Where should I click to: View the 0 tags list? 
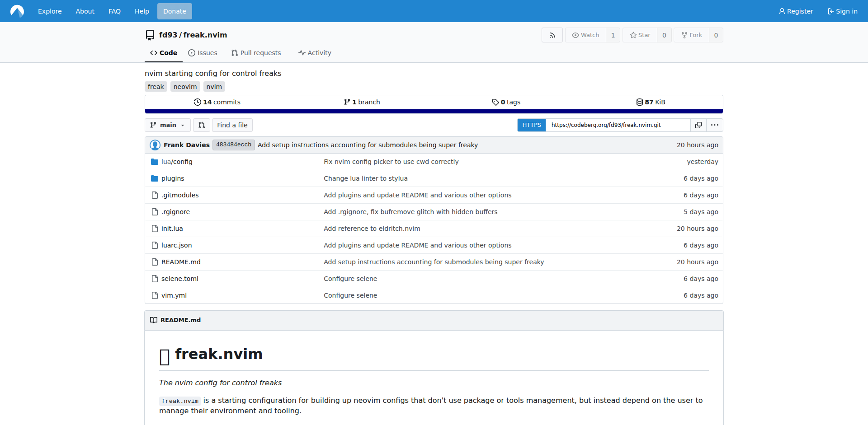[x=506, y=102]
